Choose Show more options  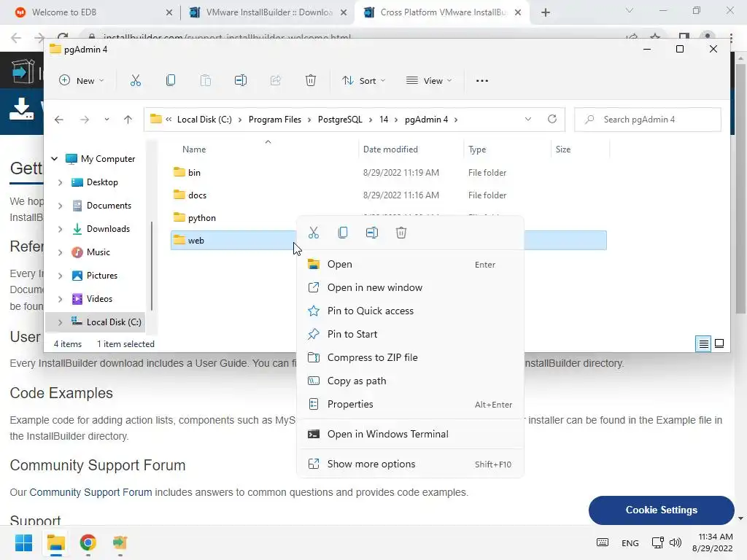pyautogui.click(x=410, y=464)
